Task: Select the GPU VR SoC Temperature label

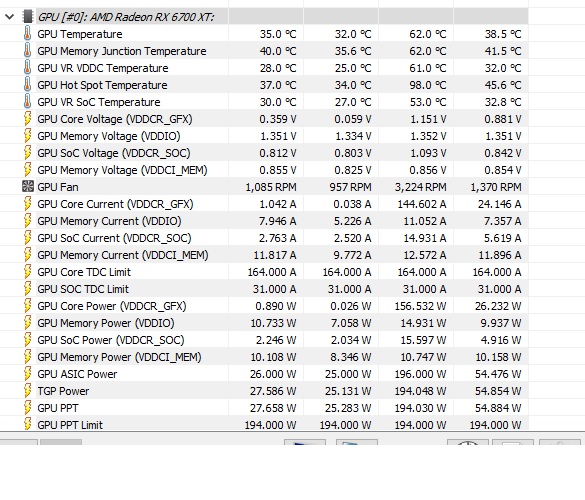Action: [98, 102]
